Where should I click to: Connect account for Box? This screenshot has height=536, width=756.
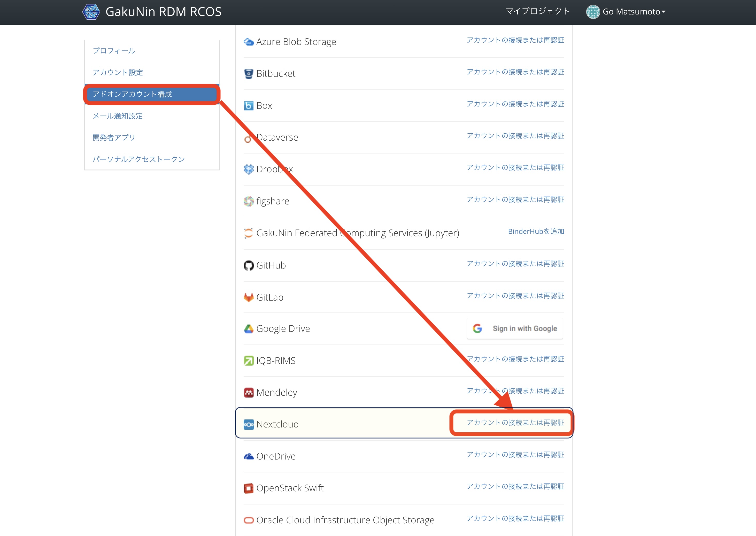click(x=515, y=104)
